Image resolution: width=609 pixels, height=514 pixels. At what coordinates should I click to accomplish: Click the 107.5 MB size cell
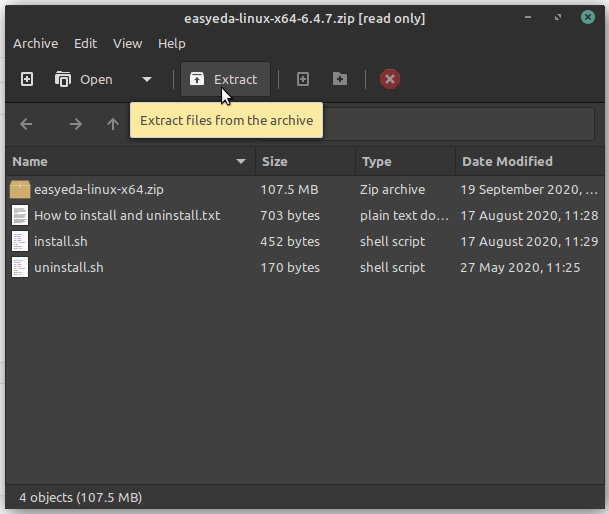pyautogui.click(x=289, y=190)
